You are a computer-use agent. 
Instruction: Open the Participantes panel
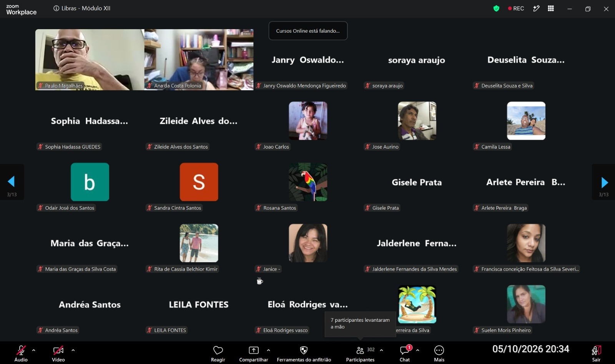pos(360,353)
